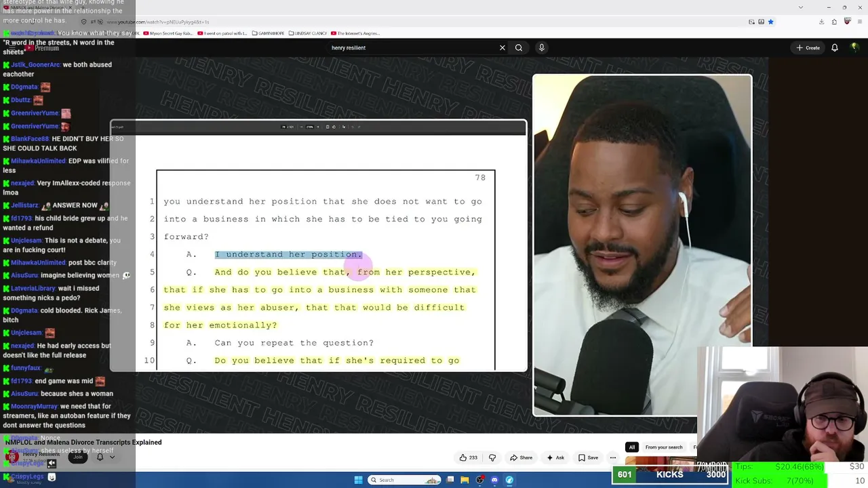The height and width of the screenshot is (488, 868).
Task: Click the browser address bar URL
Action: point(158,22)
